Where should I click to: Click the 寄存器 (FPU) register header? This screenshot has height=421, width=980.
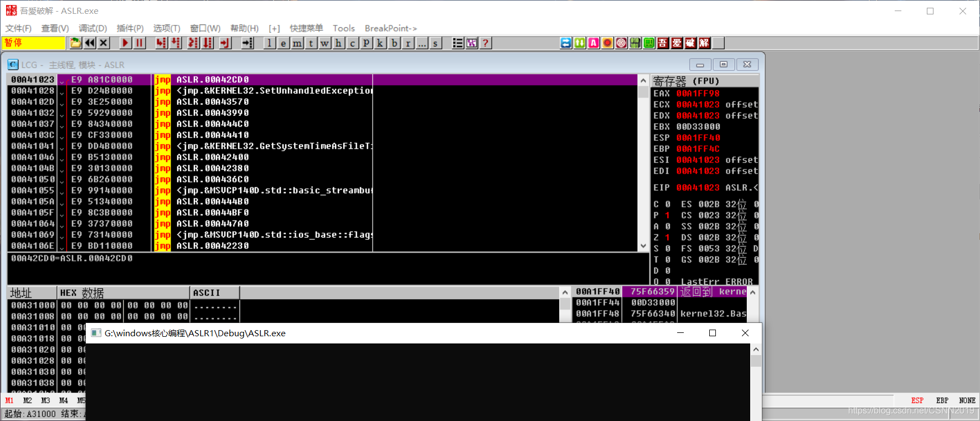(x=704, y=81)
